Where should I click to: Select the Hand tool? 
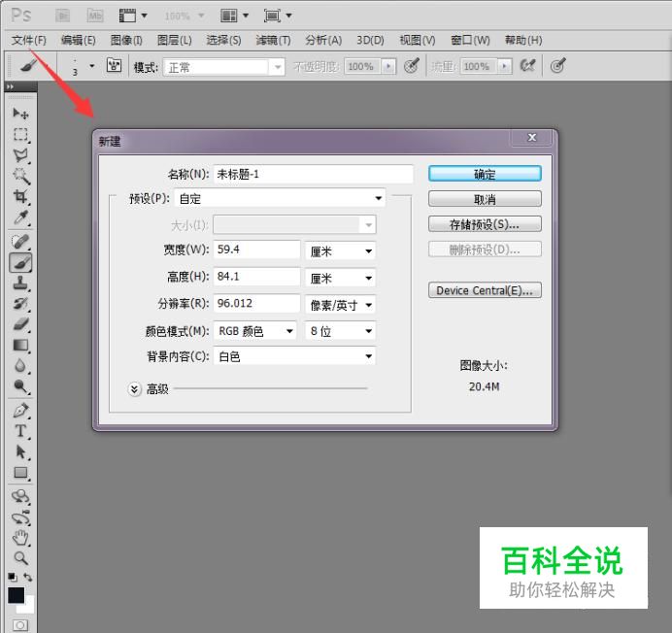tap(20, 538)
